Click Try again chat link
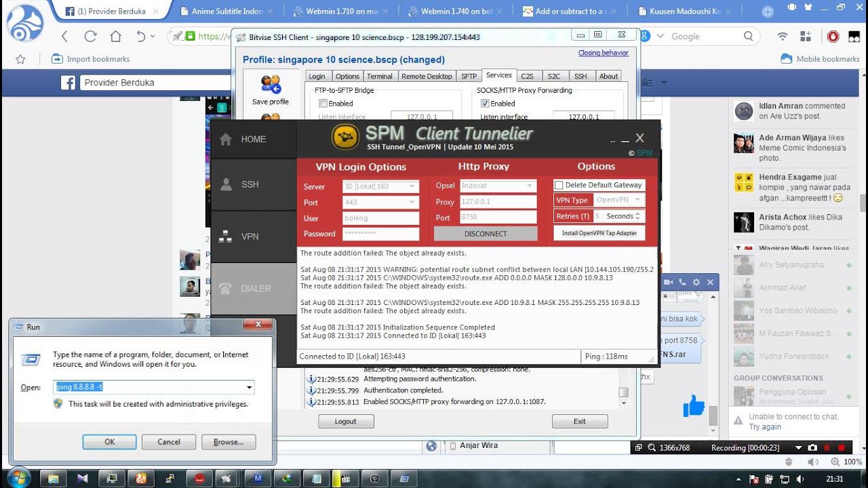 pos(765,427)
